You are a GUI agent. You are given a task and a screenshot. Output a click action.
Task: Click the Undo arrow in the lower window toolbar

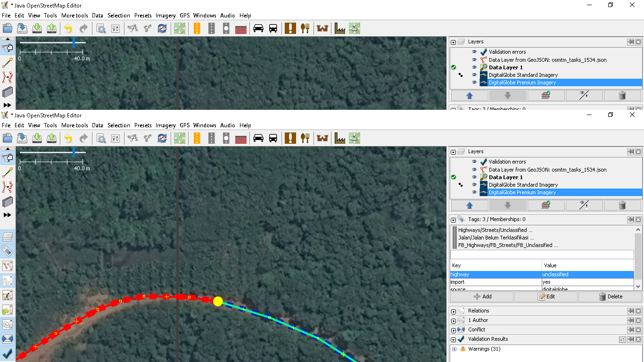(x=68, y=139)
